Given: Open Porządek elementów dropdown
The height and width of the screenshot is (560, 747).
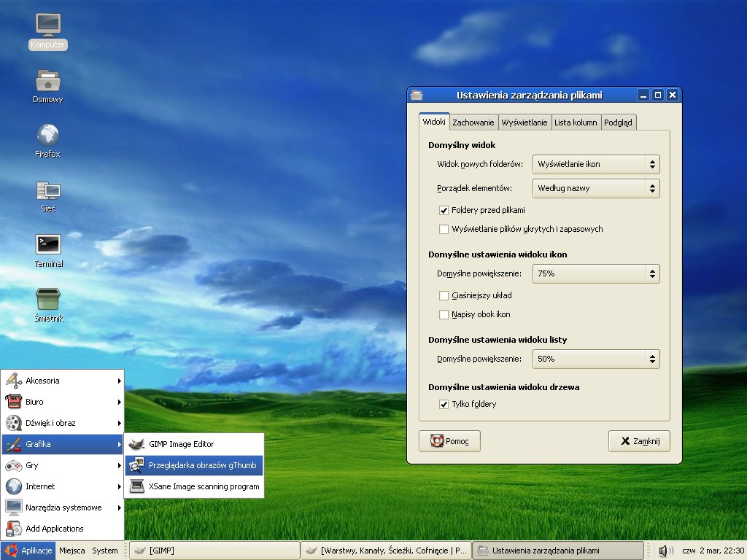Looking at the screenshot, I should (x=596, y=188).
